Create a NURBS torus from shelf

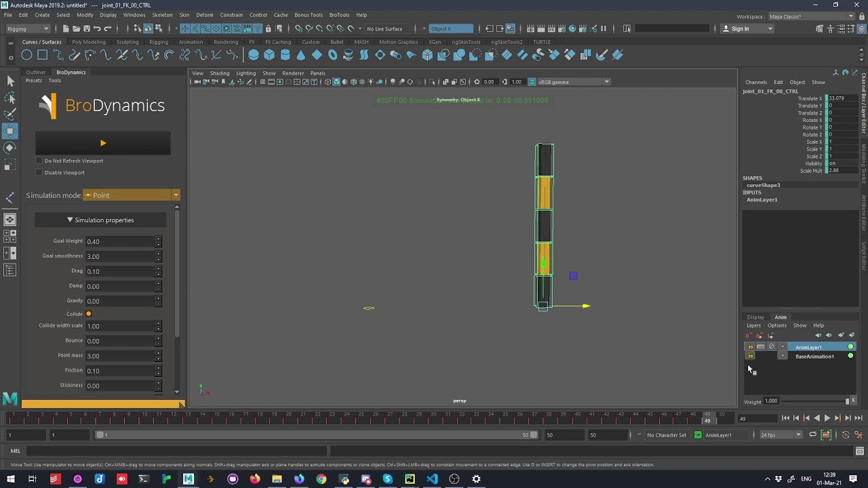click(x=333, y=55)
